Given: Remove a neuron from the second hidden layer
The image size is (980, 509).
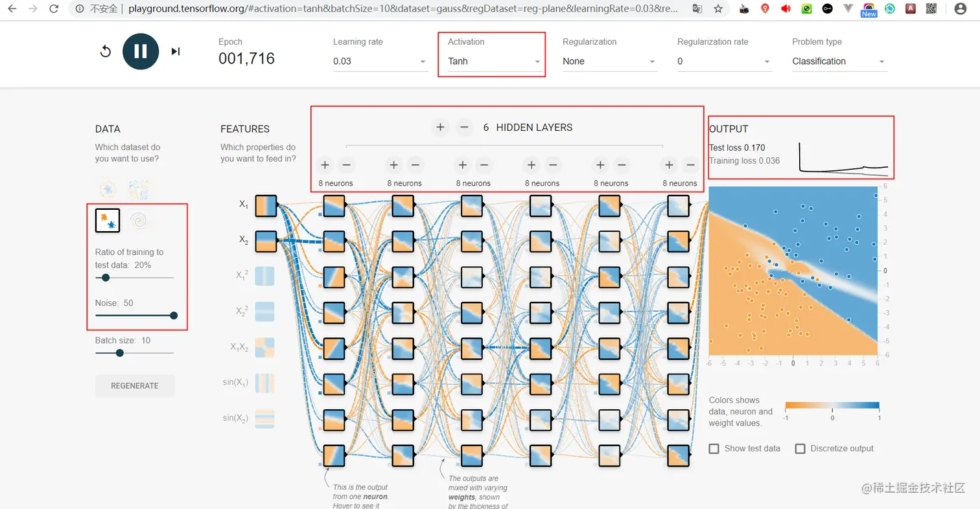Looking at the screenshot, I should click(415, 165).
